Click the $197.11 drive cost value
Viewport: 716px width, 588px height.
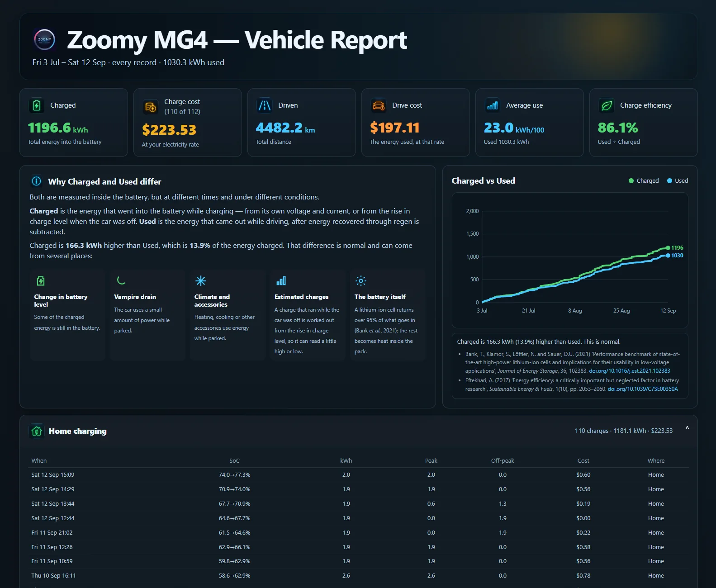point(395,128)
